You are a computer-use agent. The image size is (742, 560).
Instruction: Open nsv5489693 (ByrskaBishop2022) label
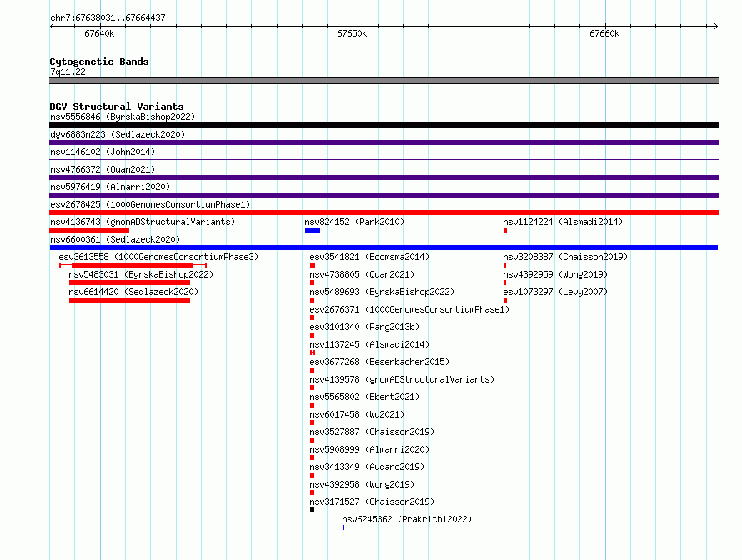coord(382,292)
